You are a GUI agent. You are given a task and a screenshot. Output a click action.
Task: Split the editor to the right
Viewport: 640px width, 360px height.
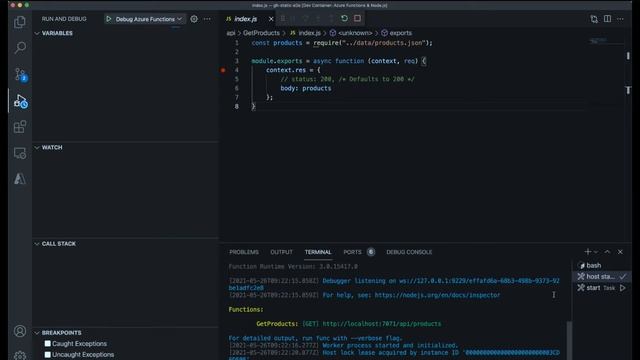pyautogui.click(x=607, y=19)
